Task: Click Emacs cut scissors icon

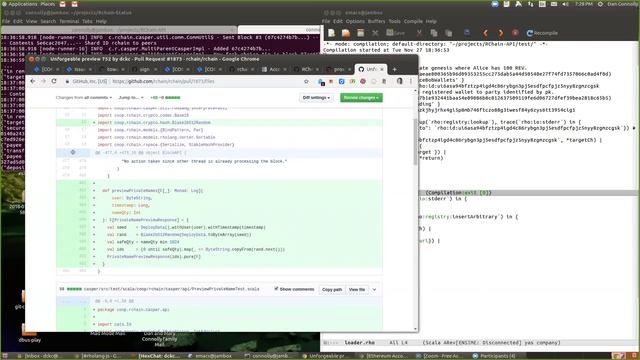Action: click(419, 33)
